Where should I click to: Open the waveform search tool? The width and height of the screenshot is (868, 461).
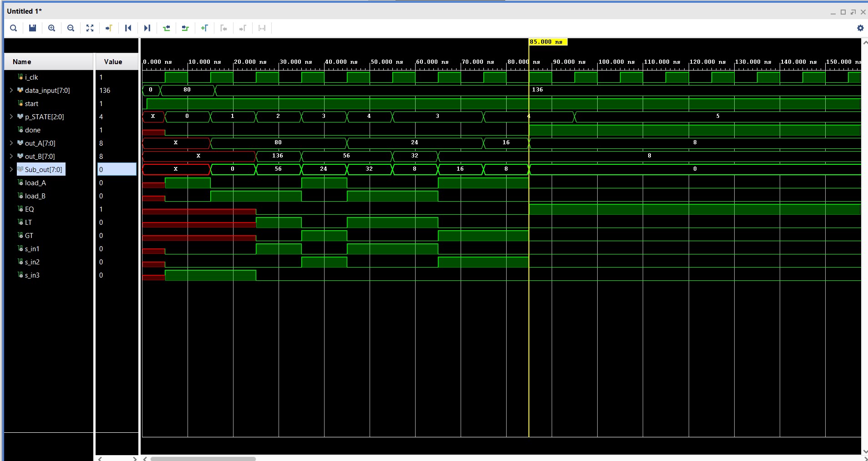click(x=13, y=28)
